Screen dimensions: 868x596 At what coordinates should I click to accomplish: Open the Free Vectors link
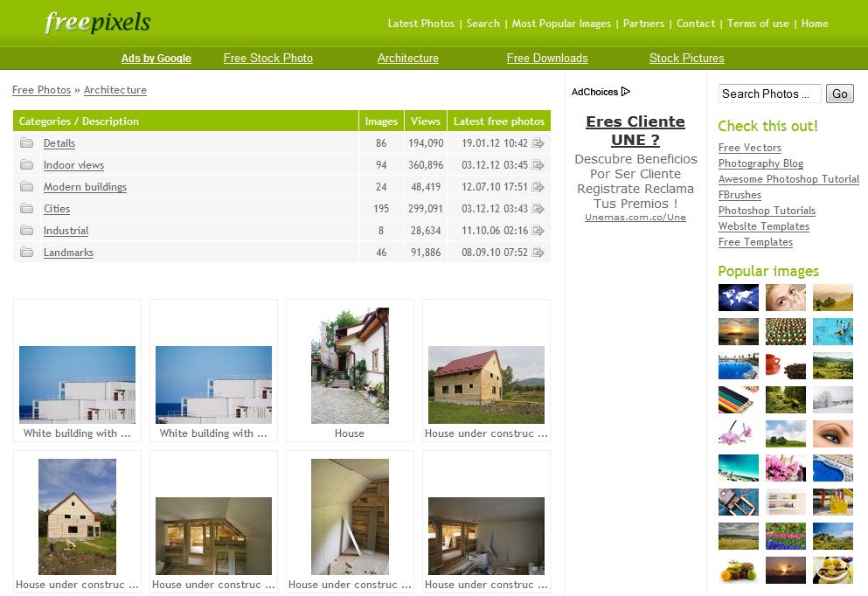[x=749, y=148]
